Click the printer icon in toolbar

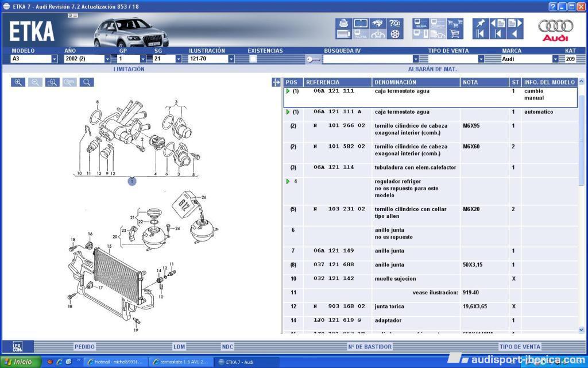pyautogui.click(x=343, y=23)
